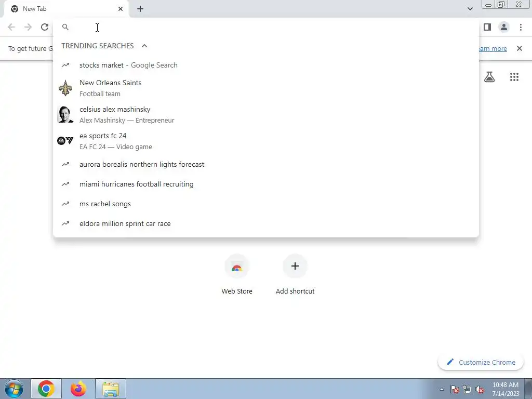Image resolution: width=532 pixels, height=399 pixels.
Task: Open the Google apps grid
Action: coord(514,77)
